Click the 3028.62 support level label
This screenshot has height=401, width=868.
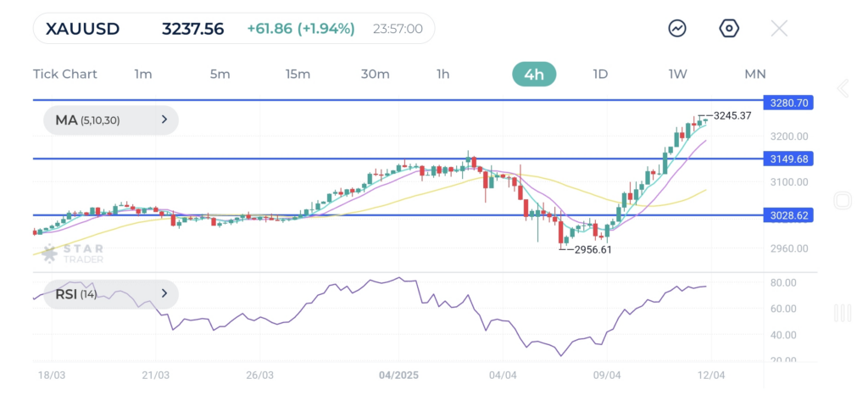[787, 215]
